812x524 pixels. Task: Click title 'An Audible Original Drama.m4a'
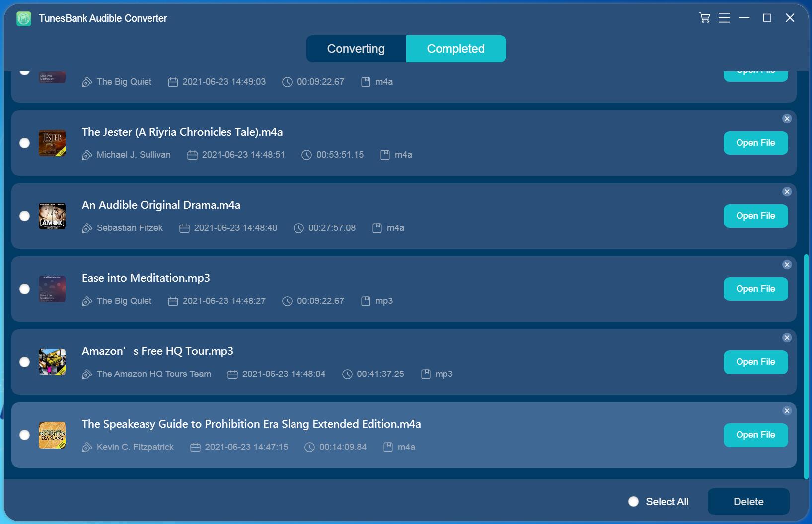click(161, 205)
